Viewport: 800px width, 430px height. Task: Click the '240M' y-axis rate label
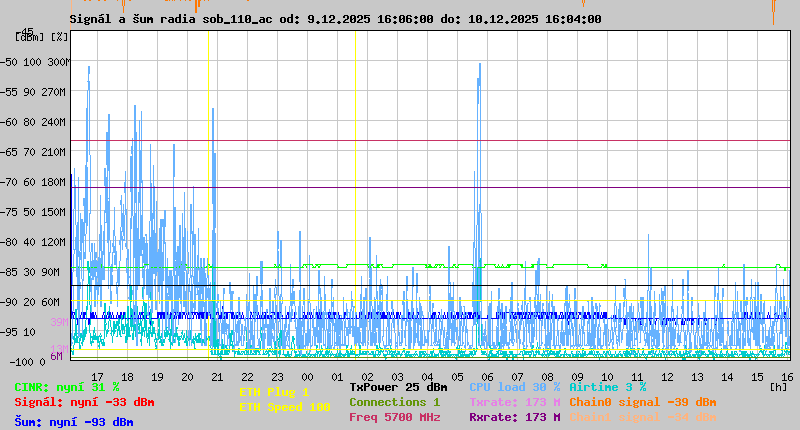click(56, 122)
